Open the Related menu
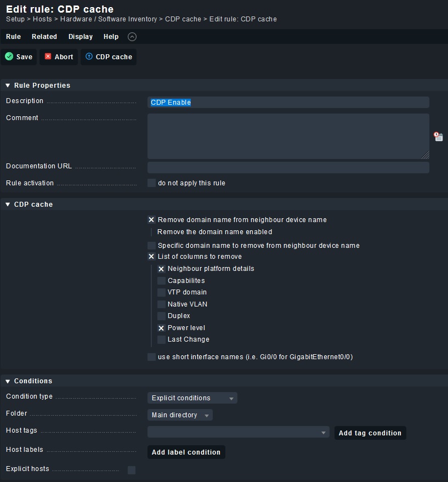The height and width of the screenshot is (482, 448). [44, 37]
